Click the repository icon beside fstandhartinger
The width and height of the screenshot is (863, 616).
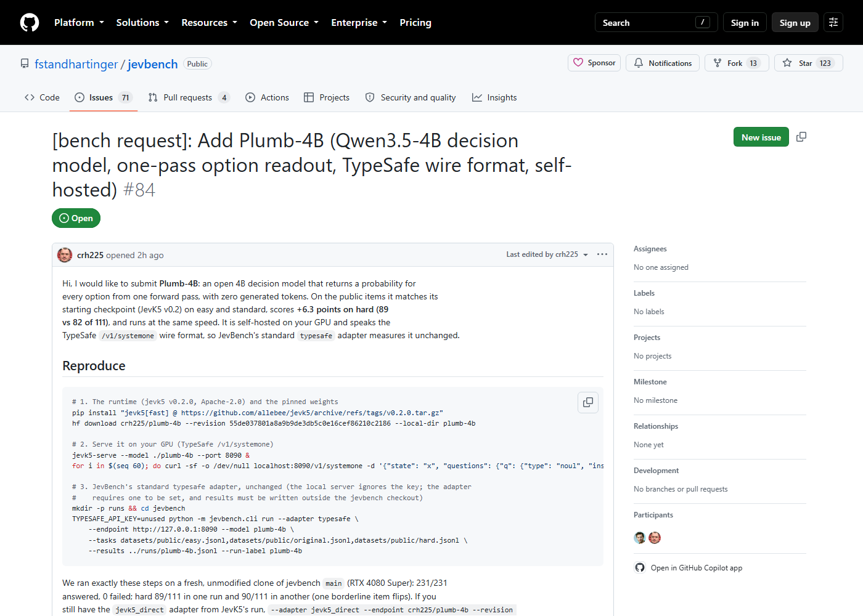pos(25,63)
